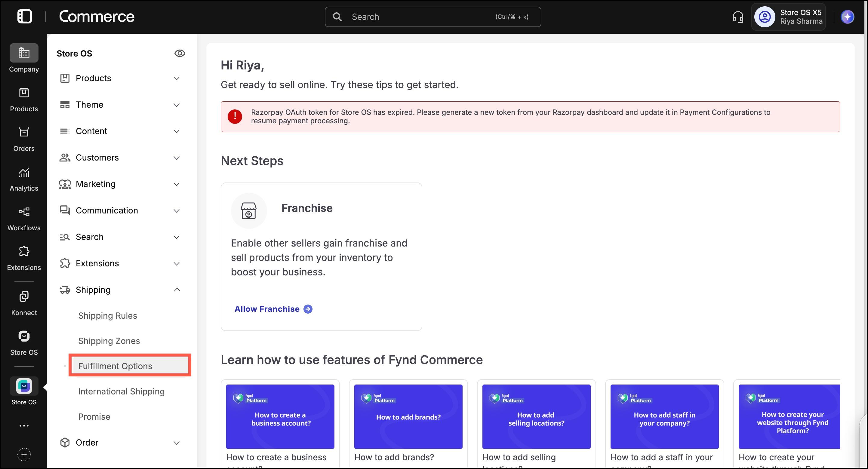Image resolution: width=868 pixels, height=469 pixels.
Task: Click the dashed plus add icon
Action: click(24, 455)
